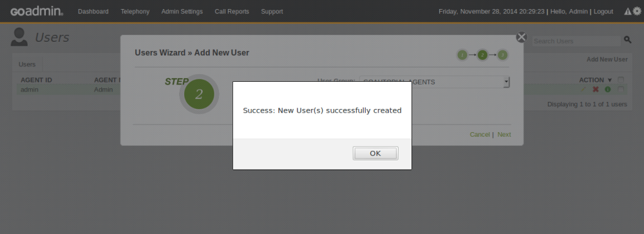Click the success message text
644x234 pixels.
click(323, 111)
